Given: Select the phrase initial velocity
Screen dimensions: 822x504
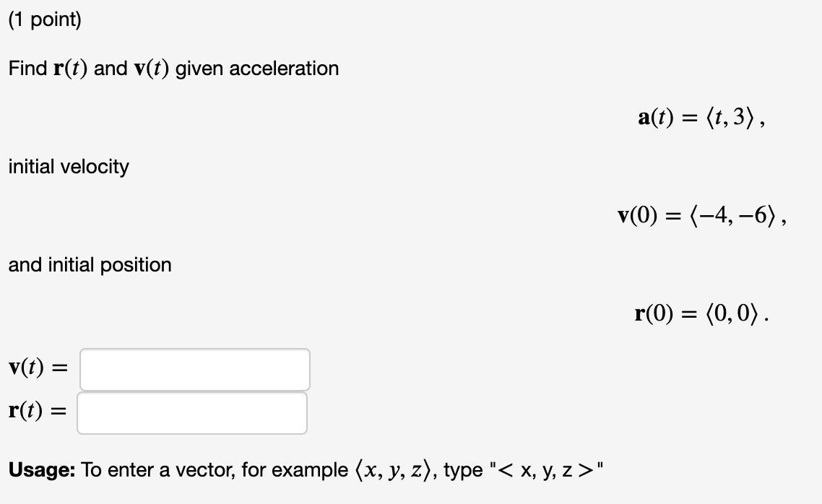Looking at the screenshot, I should [68, 167].
